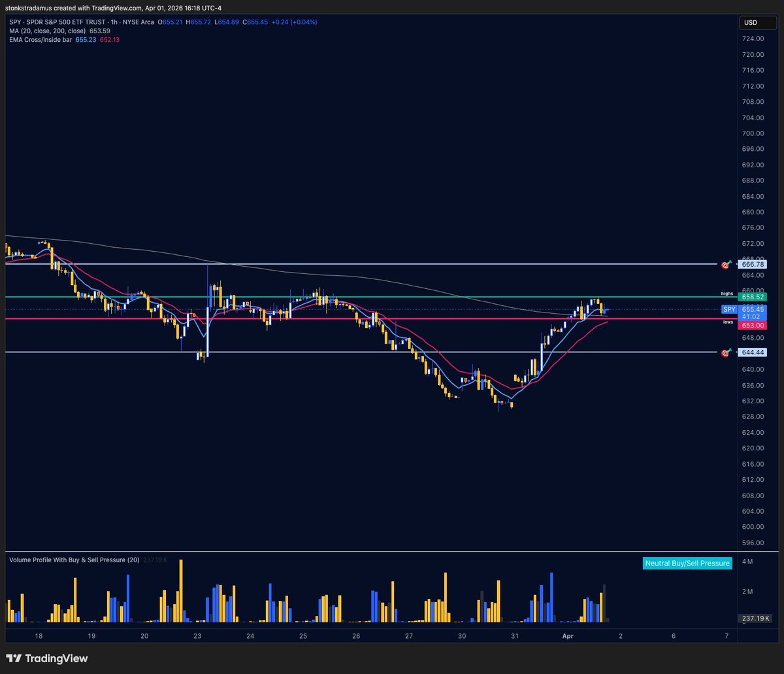Click the 23 date label on the time axis

(197, 635)
